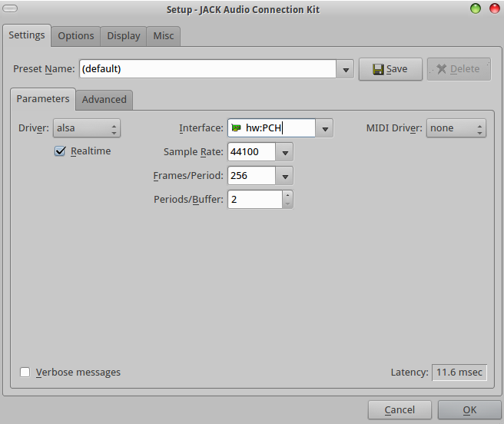This screenshot has height=424, width=504.
Task: Select the Advanced sub-tab
Action: coord(104,100)
